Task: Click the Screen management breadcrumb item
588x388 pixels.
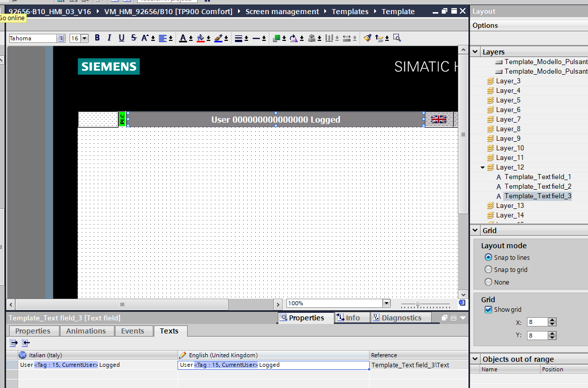Action: (x=282, y=12)
